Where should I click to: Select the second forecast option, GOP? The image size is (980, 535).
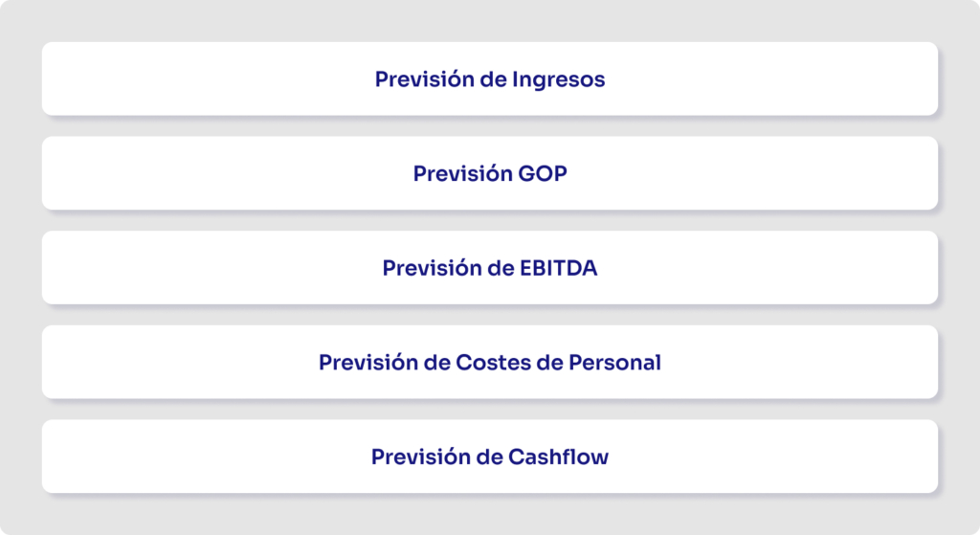(x=489, y=173)
